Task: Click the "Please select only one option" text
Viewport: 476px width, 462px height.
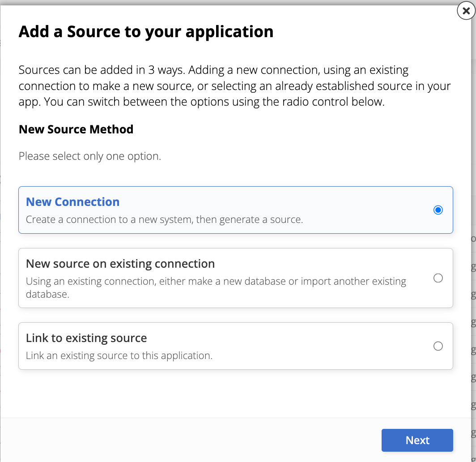Action: 89,156
